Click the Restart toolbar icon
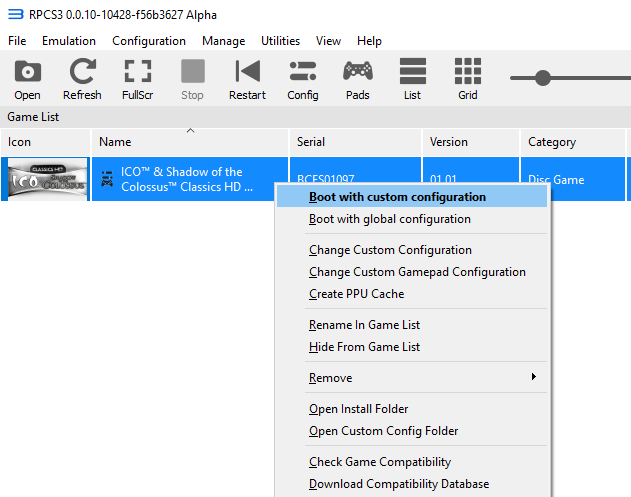Viewport: 631px width, 497px height. click(x=247, y=80)
